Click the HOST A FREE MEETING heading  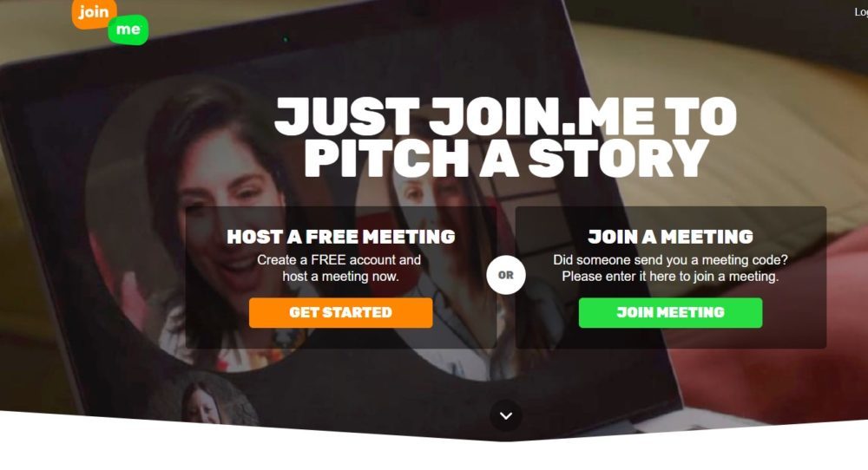point(340,237)
